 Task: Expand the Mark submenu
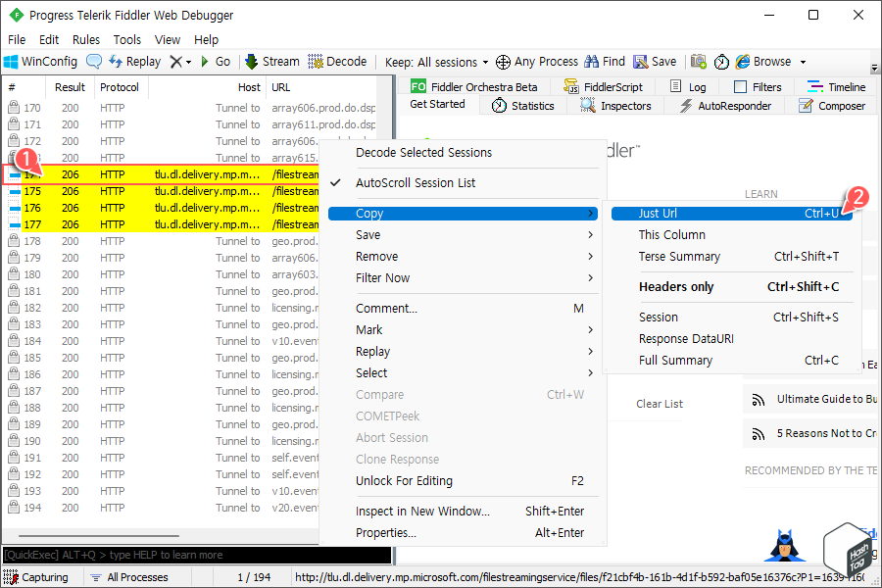(x=464, y=329)
